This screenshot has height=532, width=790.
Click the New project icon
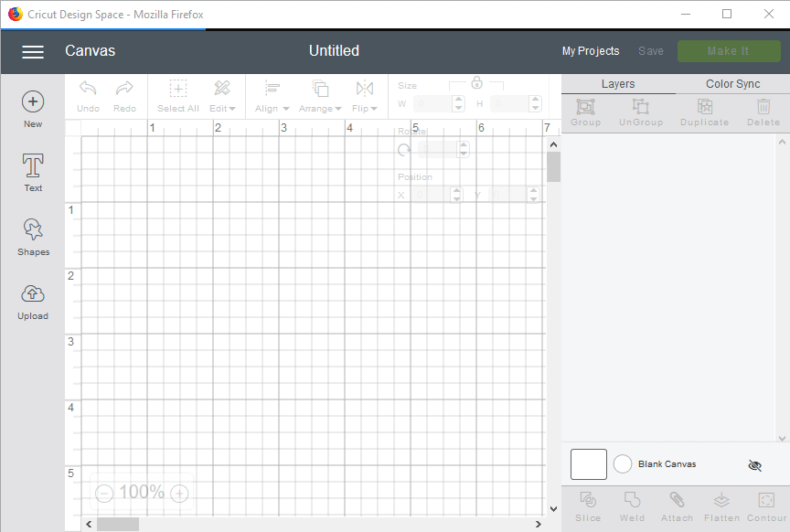(33, 102)
